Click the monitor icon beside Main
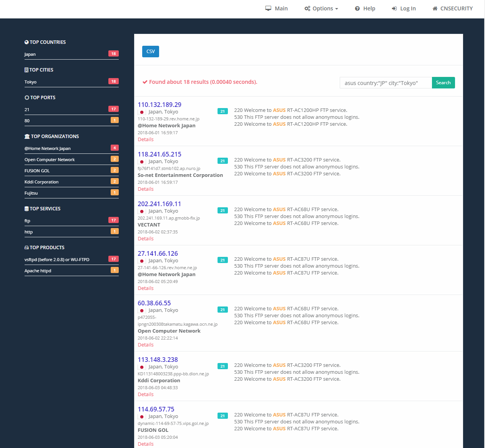Screen dimensions: 485x448 pos(268,8)
